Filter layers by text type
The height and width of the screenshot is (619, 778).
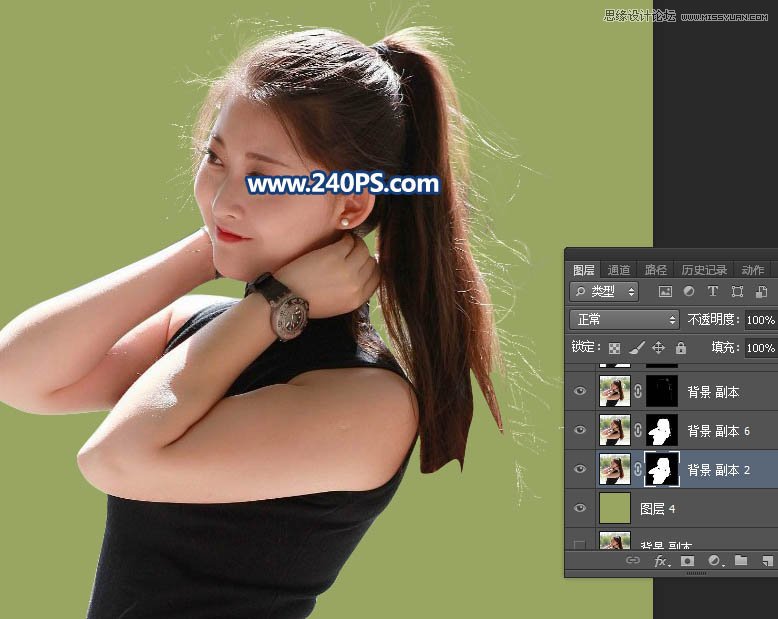pyautogui.click(x=713, y=291)
